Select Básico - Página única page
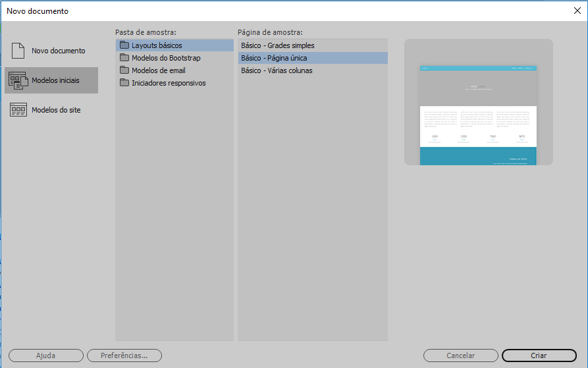 pos(313,58)
